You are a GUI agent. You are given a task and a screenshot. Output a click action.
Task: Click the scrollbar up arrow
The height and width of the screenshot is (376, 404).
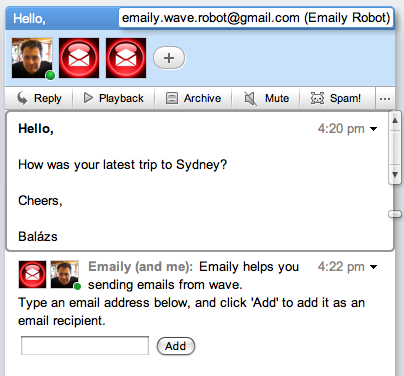tap(395, 121)
